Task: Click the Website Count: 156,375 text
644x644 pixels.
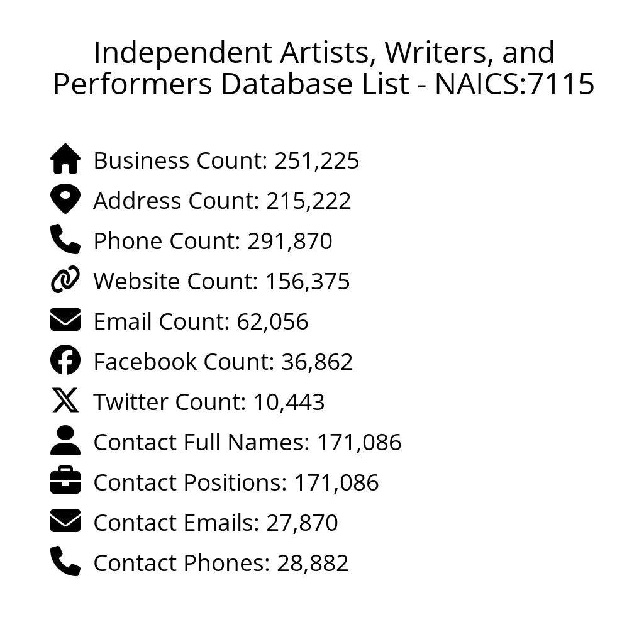Action: point(221,282)
